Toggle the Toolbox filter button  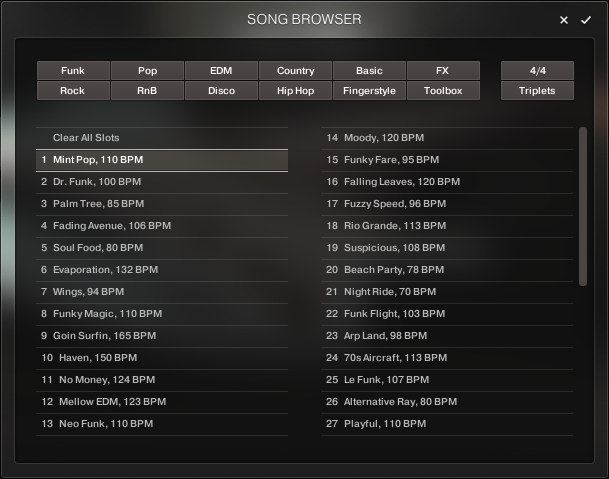point(443,91)
